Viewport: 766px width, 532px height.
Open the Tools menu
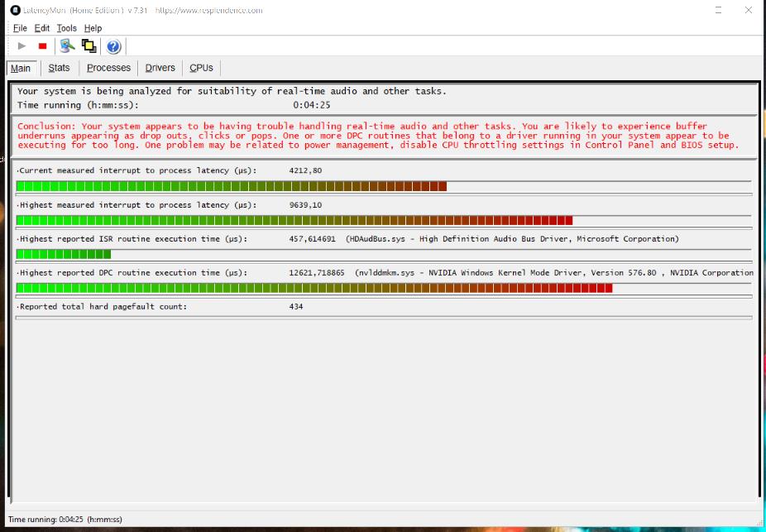(x=66, y=28)
